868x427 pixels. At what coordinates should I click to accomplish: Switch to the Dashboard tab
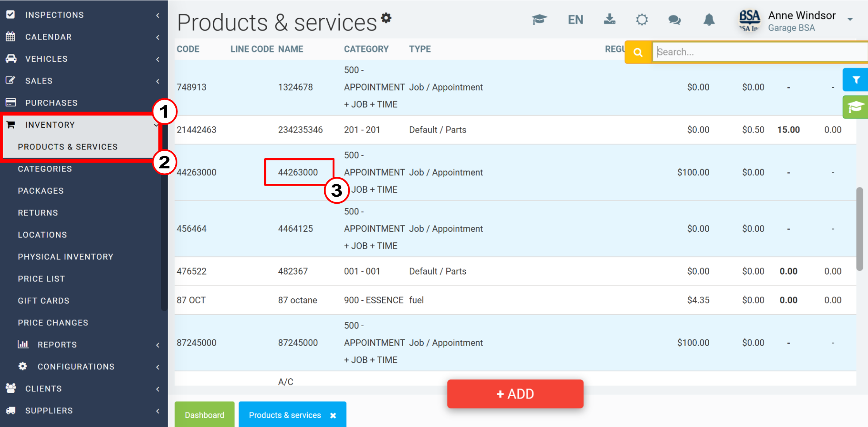coord(204,415)
